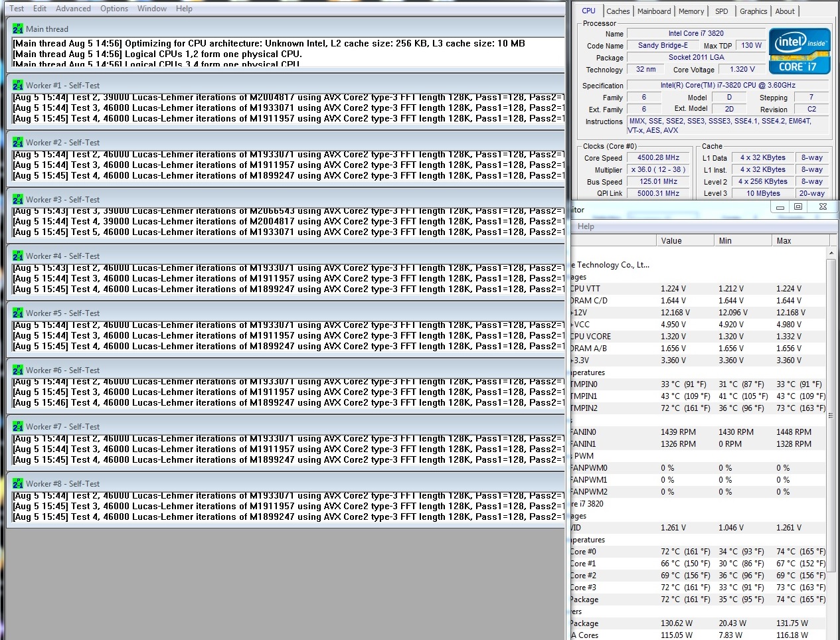Click the QPI Link value 5000.31 MHz
Viewport: 840px width, 640px height.
658,193
